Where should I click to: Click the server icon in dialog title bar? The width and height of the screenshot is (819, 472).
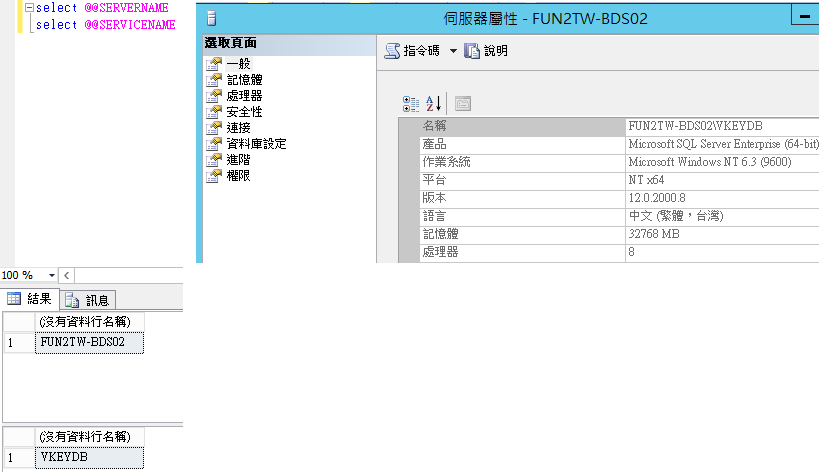[x=212, y=19]
